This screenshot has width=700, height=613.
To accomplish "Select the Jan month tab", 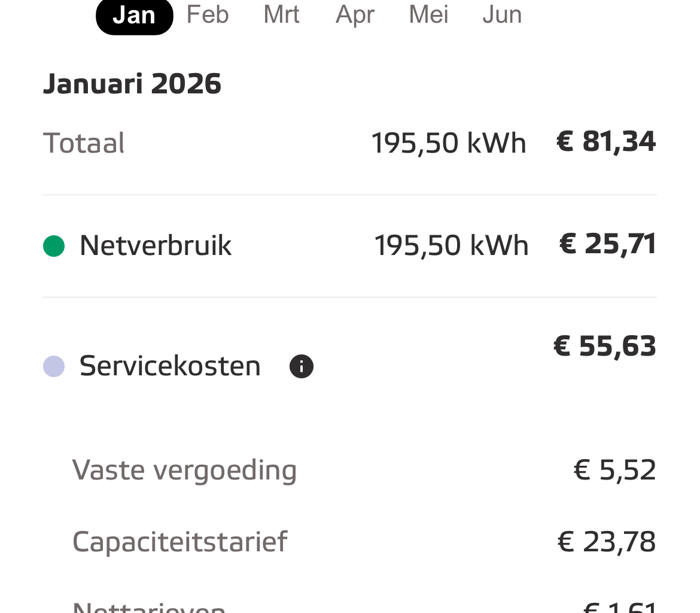I will [134, 14].
